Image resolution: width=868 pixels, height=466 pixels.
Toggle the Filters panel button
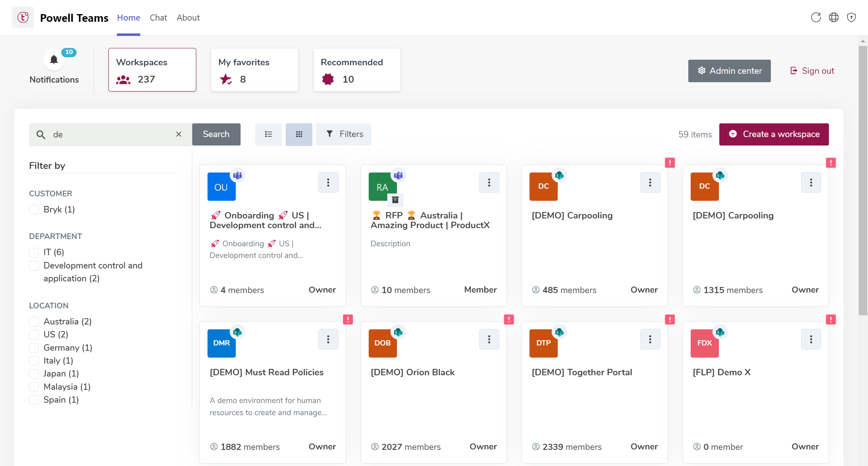(x=344, y=134)
